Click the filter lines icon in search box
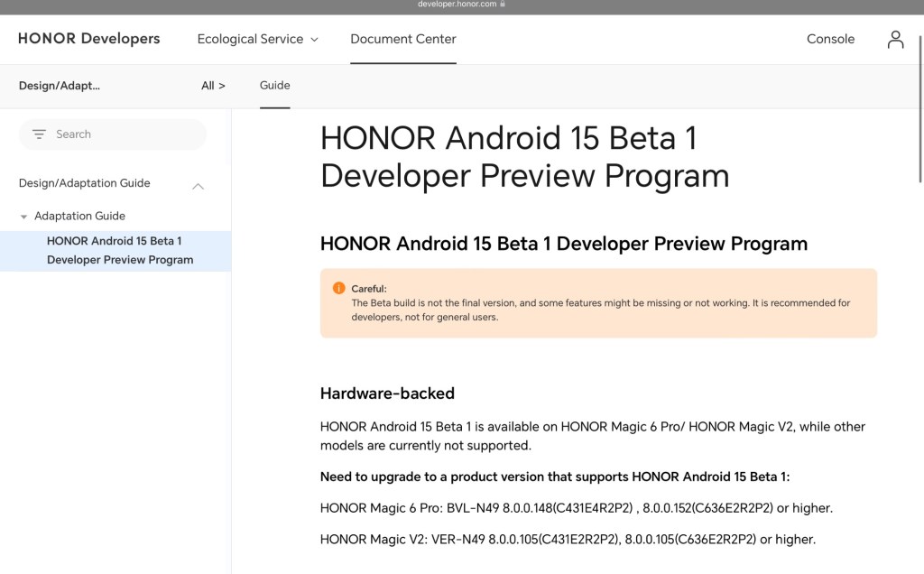 (x=39, y=134)
